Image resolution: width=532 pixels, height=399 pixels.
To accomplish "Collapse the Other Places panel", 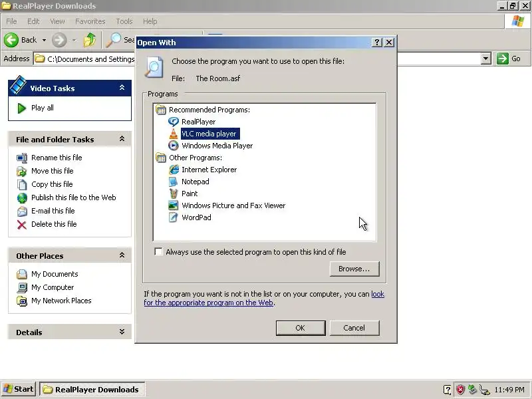I will pyautogui.click(x=122, y=255).
